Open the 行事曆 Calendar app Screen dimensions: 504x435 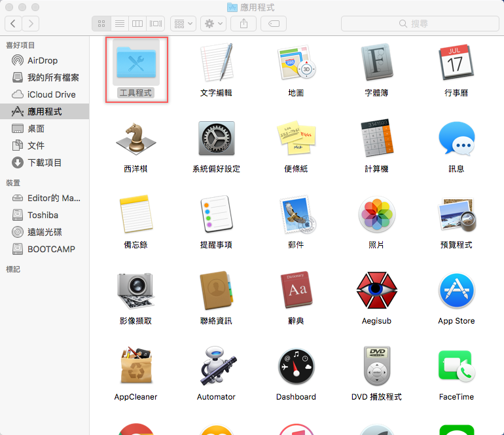tap(456, 62)
